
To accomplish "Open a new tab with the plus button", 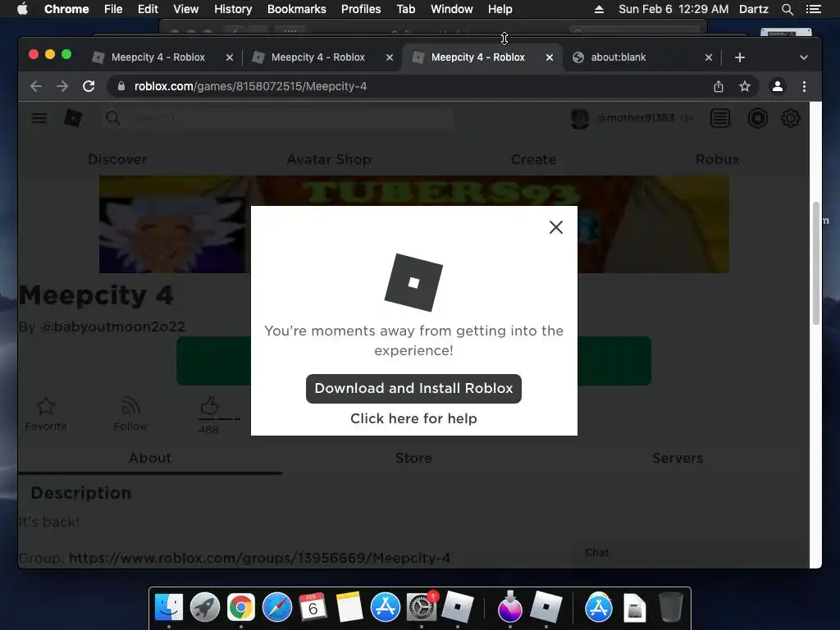I will tap(740, 57).
